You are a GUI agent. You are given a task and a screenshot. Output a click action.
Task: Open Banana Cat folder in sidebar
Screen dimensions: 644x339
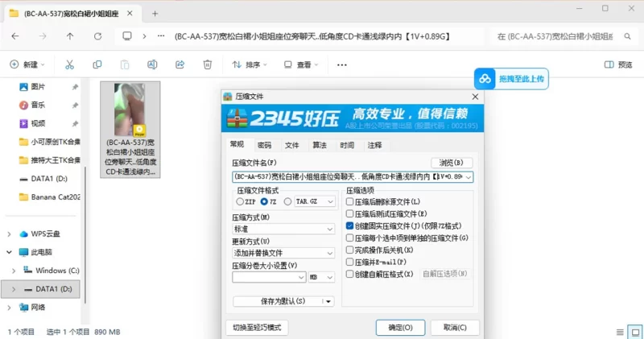coord(50,196)
